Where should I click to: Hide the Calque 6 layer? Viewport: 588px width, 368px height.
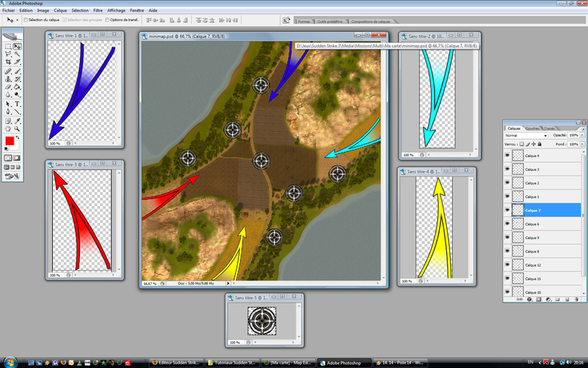pyautogui.click(x=508, y=224)
